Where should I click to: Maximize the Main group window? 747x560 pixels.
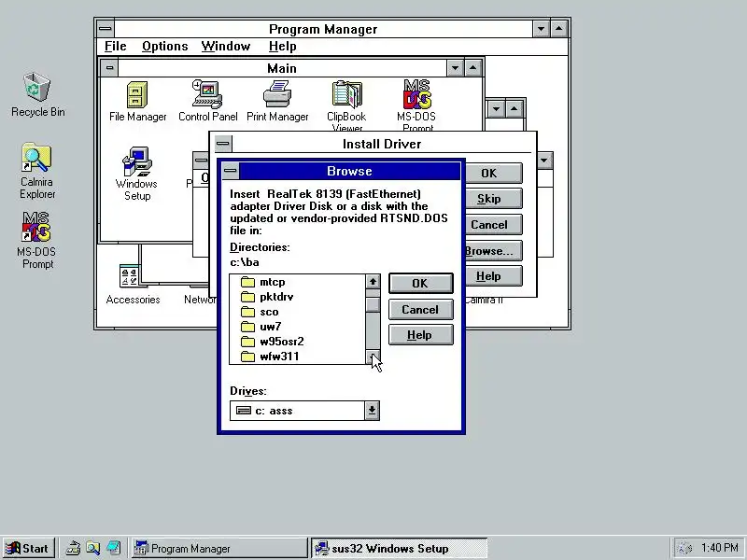[472, 68]
